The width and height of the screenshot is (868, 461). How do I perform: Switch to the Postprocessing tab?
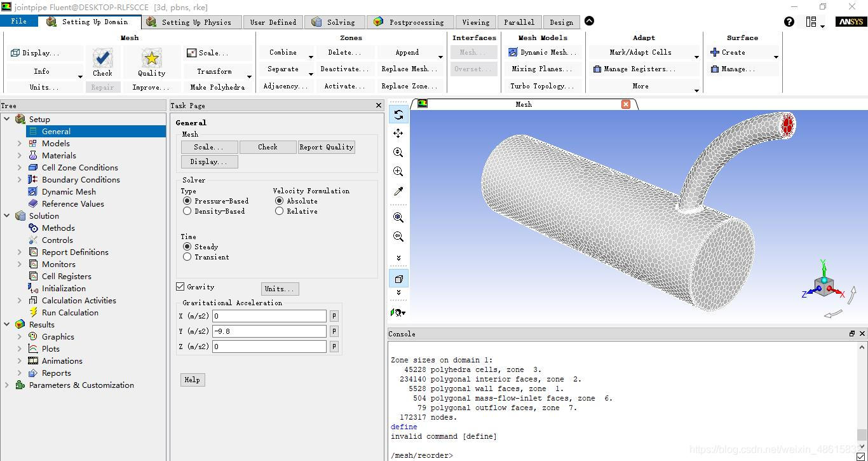[x=409, y=22]
